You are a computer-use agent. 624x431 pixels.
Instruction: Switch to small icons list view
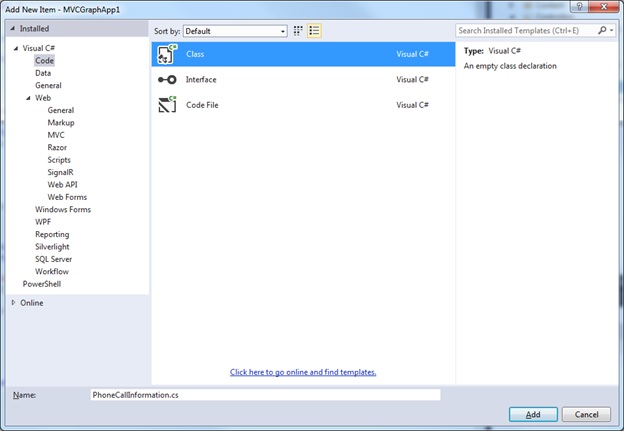pyautogui.click(x=314, y=31)
